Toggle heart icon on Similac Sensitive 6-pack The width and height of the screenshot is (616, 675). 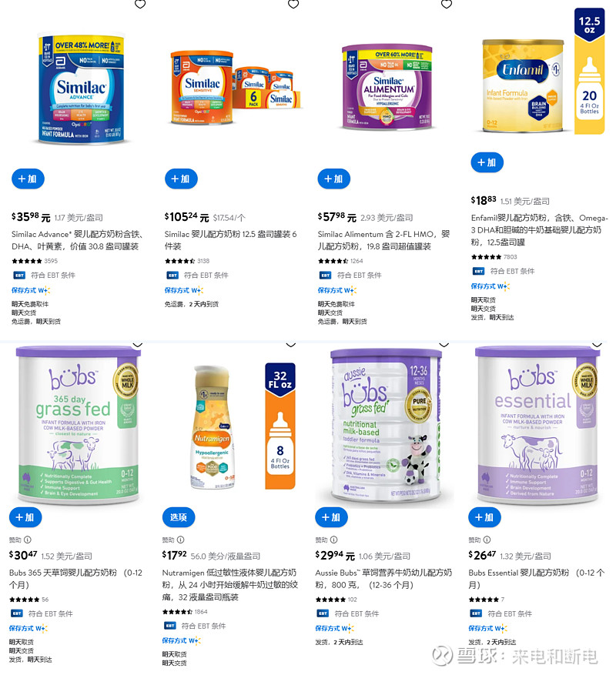click(x=293, y=5)
